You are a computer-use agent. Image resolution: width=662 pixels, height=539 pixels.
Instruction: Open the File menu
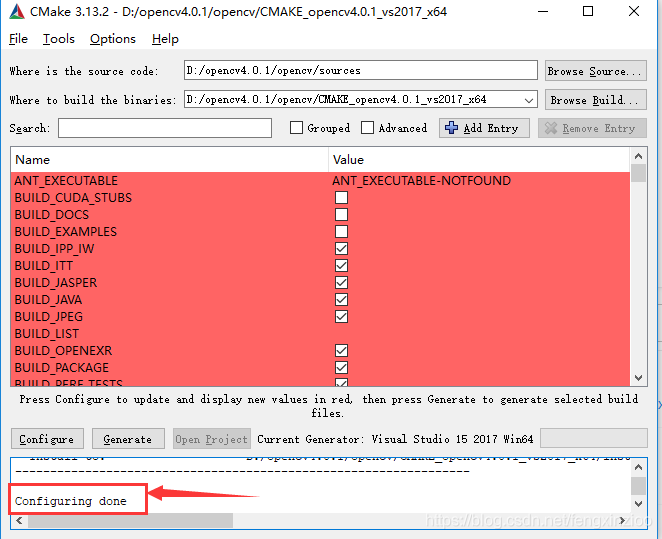pos(18,39)
